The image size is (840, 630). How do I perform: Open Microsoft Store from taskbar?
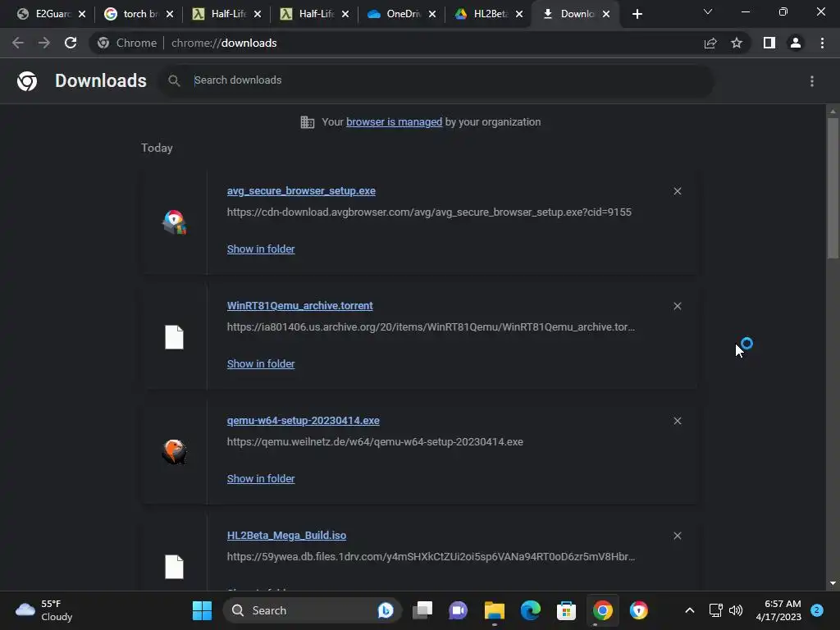point(566,610)
